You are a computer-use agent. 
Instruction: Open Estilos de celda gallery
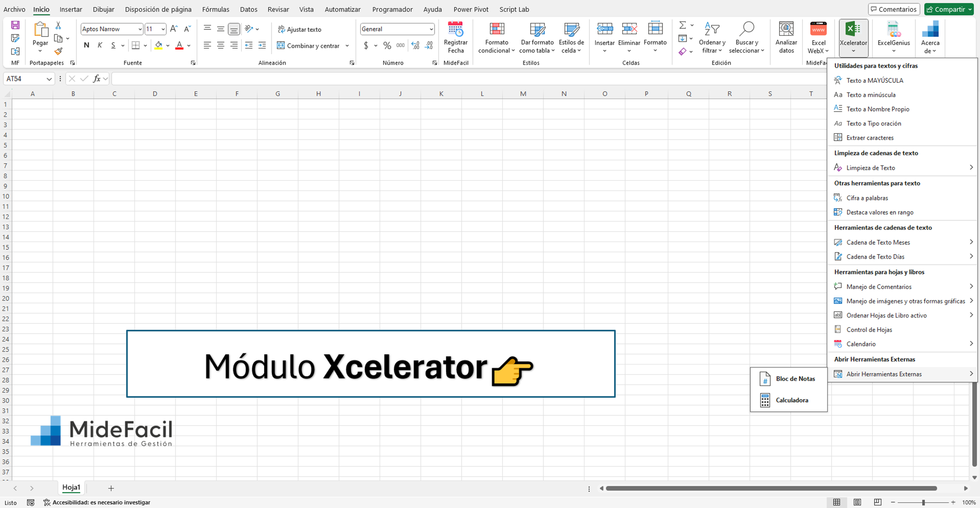pyautogui.click(x=571, y=38)
